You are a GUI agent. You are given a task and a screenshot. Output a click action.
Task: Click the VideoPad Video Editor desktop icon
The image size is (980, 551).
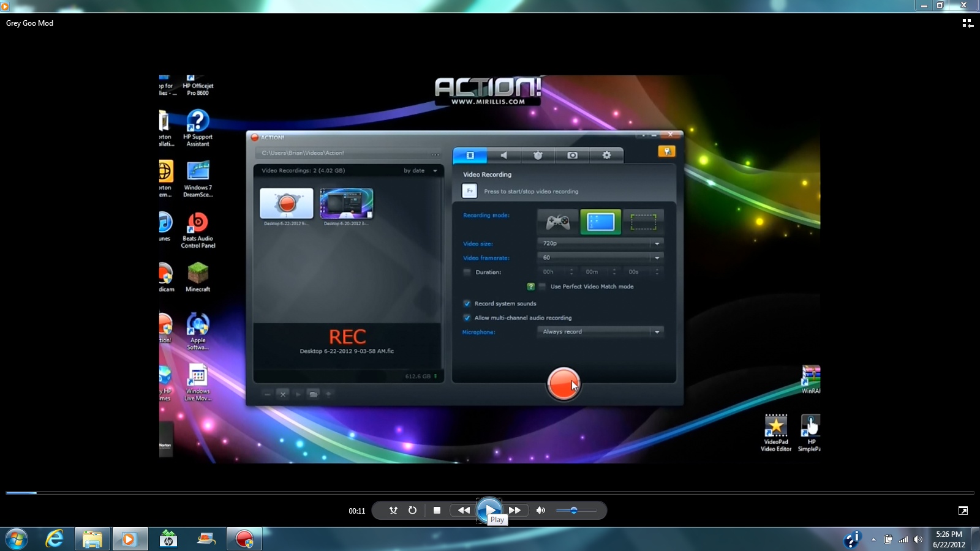pos(776,433)
